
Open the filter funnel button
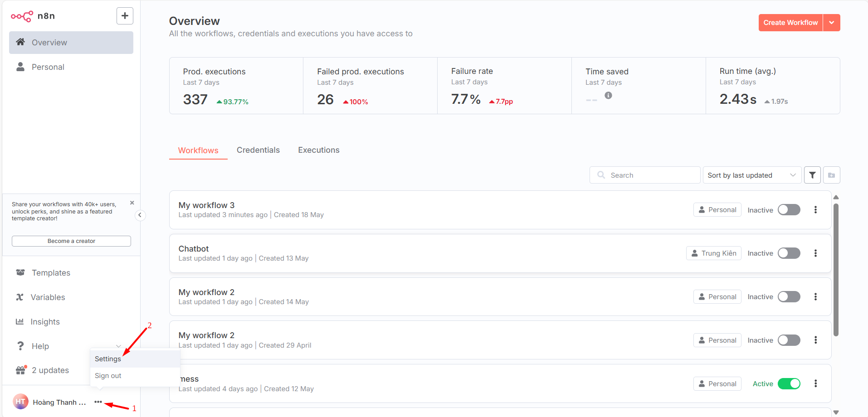[812, 175]
